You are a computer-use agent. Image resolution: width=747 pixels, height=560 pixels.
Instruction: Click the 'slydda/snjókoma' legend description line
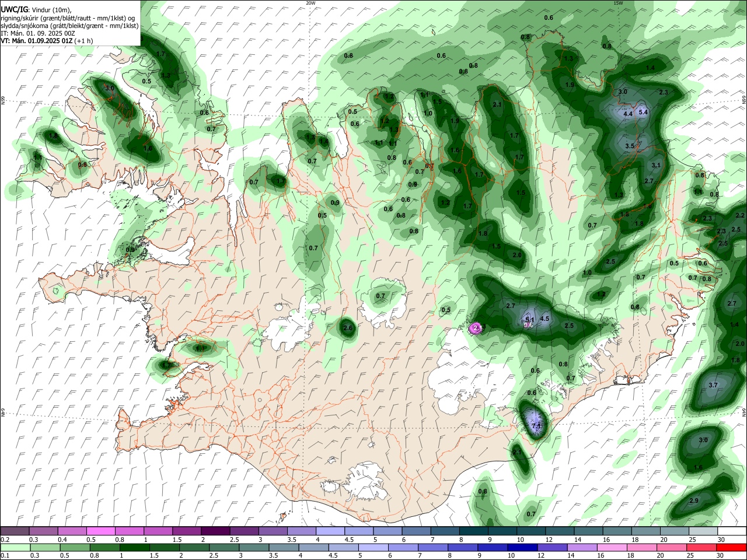click(x=69, y=26)
